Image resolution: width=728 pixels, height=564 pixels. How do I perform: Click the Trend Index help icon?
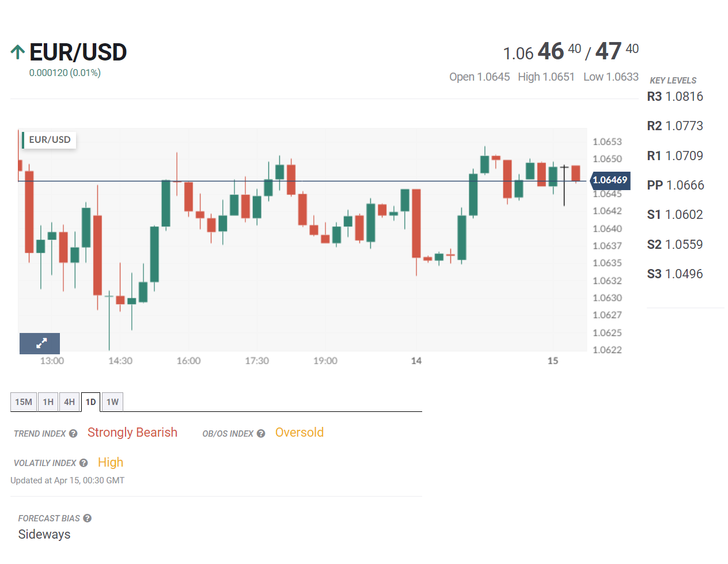pos(73,433)
